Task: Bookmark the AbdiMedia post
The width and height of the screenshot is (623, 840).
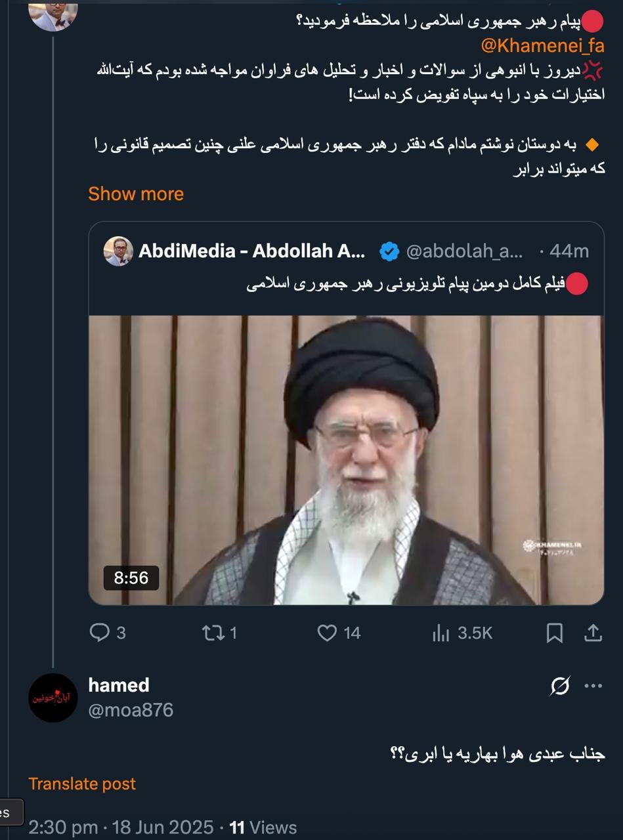Action: 555,633
